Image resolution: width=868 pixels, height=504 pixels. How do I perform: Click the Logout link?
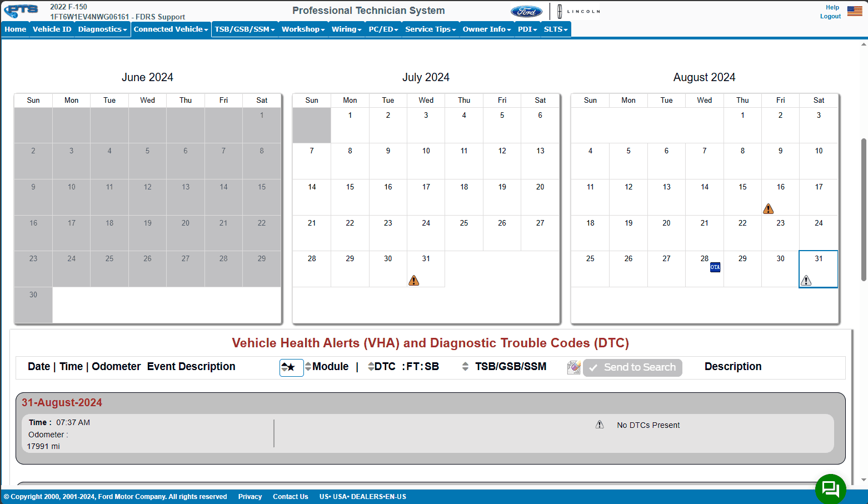tap(830, 16)
